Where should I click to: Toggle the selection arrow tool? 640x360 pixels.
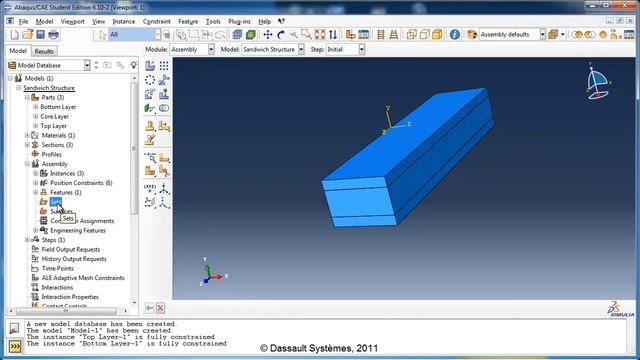[x=102, y=35]
